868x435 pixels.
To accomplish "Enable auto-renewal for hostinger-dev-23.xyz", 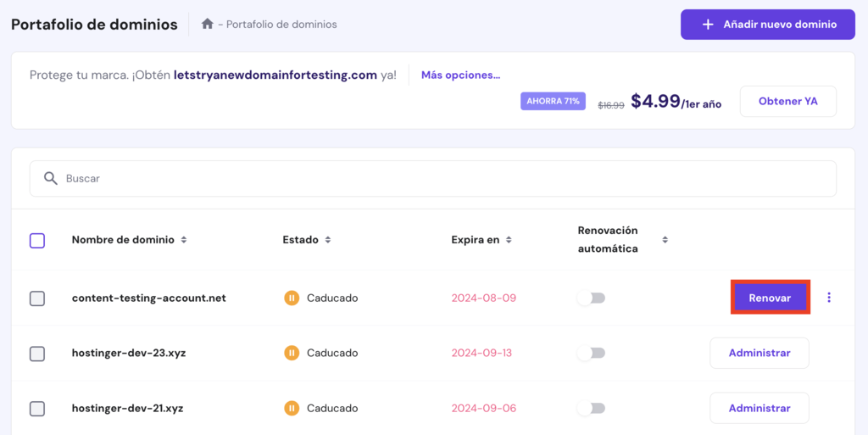I will tap(591, 354).
